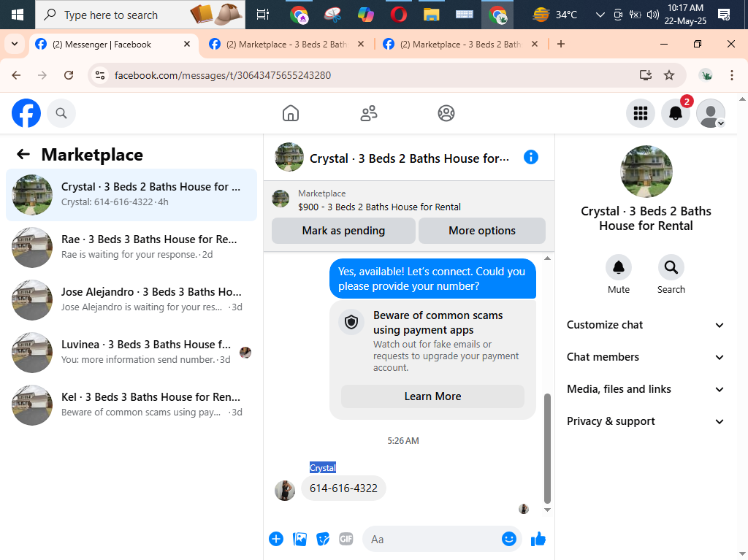
Task: Close the Messenger | Facebook tab
Action: tap(187, 44)
